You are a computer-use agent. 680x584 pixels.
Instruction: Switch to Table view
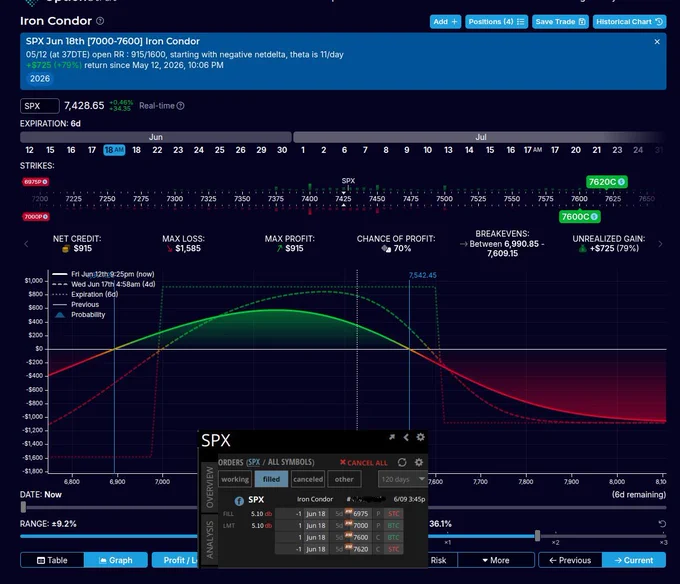52,560
